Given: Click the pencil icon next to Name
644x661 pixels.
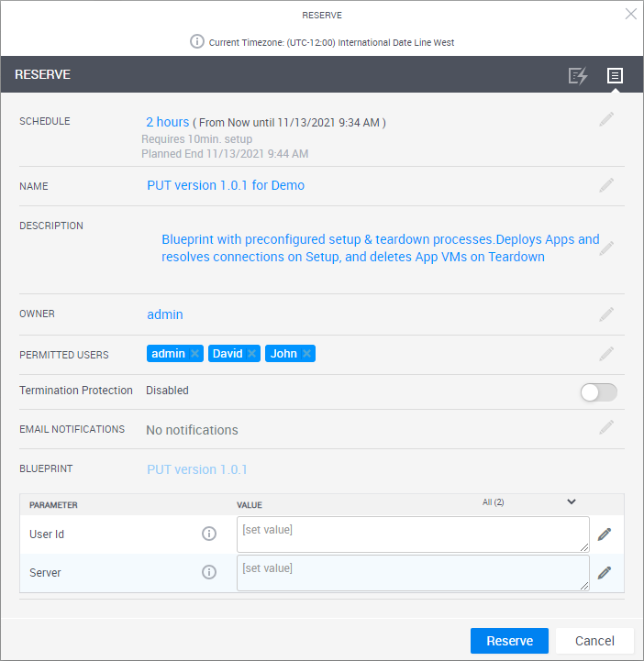Looking at the screenshot, I should [x=606, y=185].
